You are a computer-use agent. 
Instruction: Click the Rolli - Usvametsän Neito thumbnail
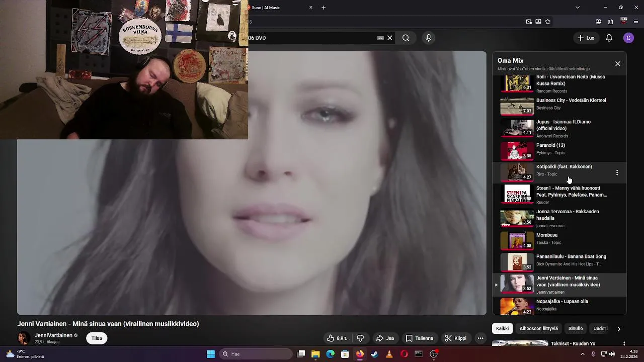pyautogui.click(x=517, y=83)
